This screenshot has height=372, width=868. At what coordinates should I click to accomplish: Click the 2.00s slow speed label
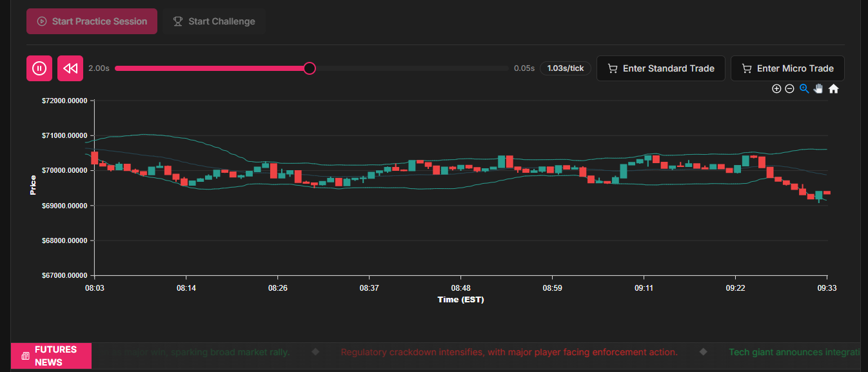point(99,68)
